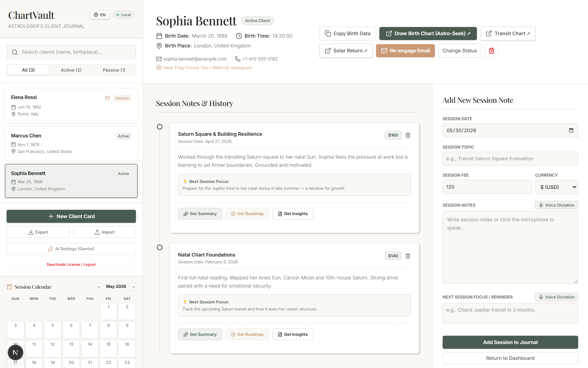Create a New Client Card
588x368 pixels.
[71, 216]
